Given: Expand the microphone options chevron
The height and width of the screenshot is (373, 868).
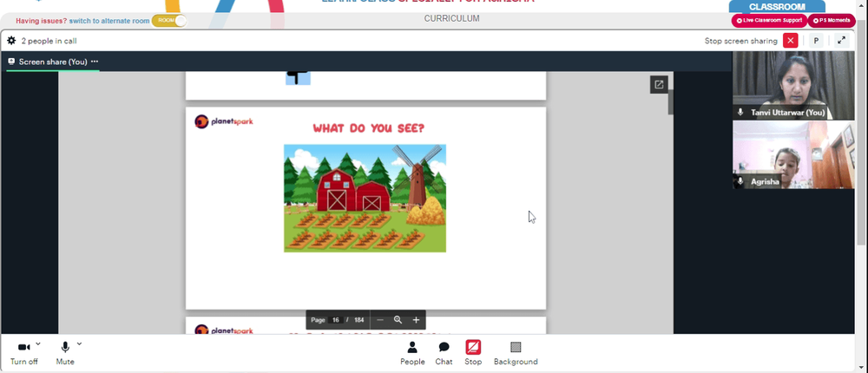Looking at the screenshot, I should [80, 344].
